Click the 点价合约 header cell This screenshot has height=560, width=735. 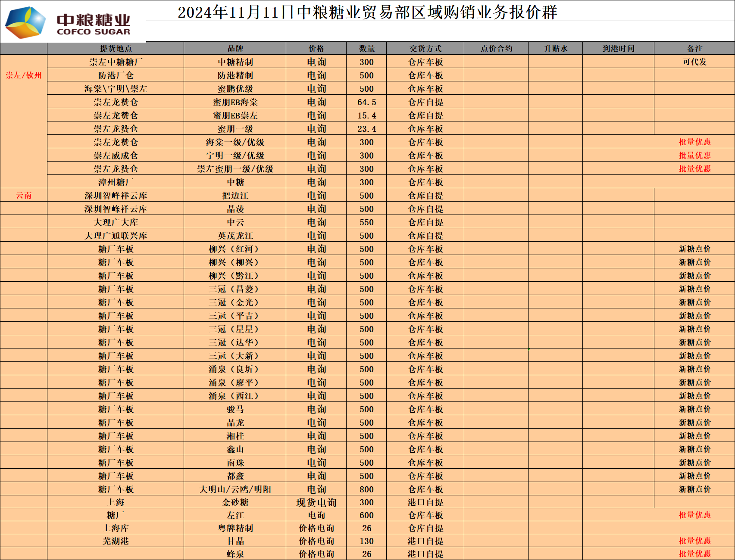coord(496,48)
